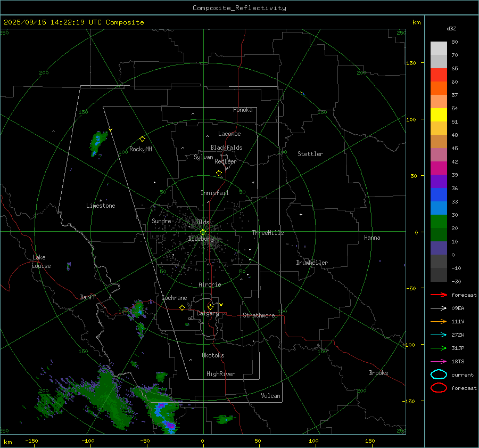Click the Didsbury town label
The image size is (479, 448).
pyautogui.click(x=201, y=239)
